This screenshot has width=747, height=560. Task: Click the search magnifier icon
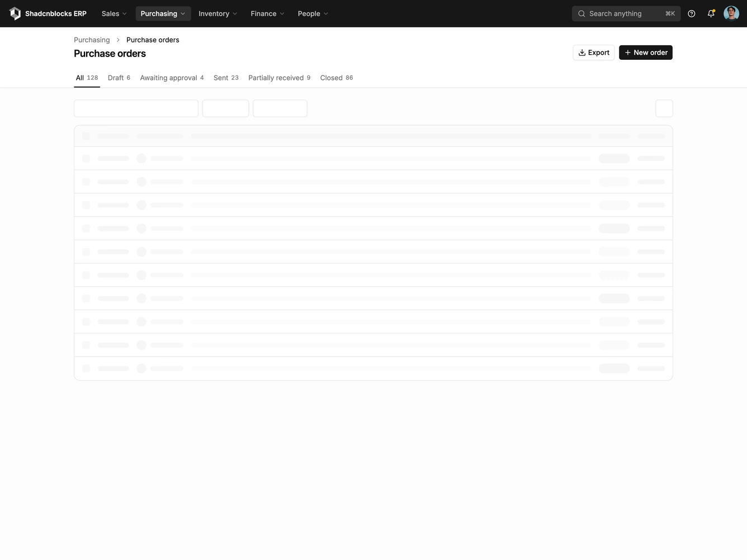(x=581, y=13)
